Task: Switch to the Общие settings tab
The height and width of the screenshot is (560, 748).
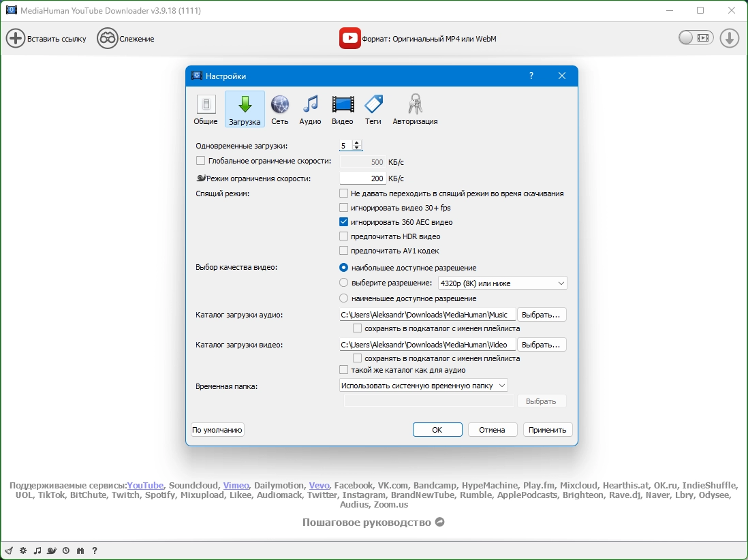Action: tap(206, 109)
